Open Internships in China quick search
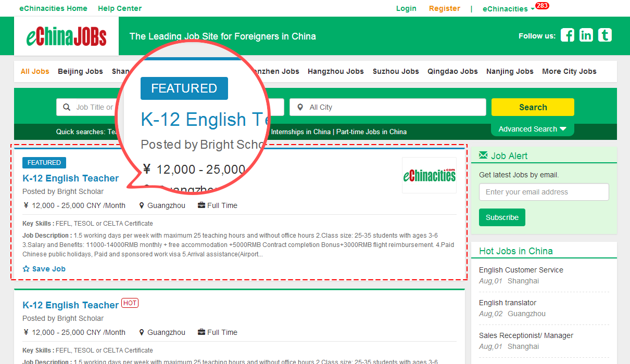 (301, 132)
